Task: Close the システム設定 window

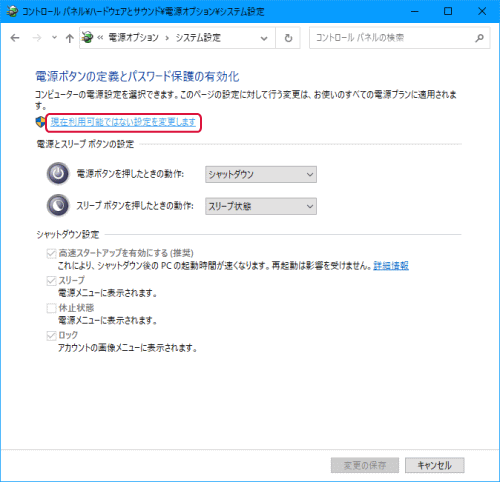Action: coord(482,11)
